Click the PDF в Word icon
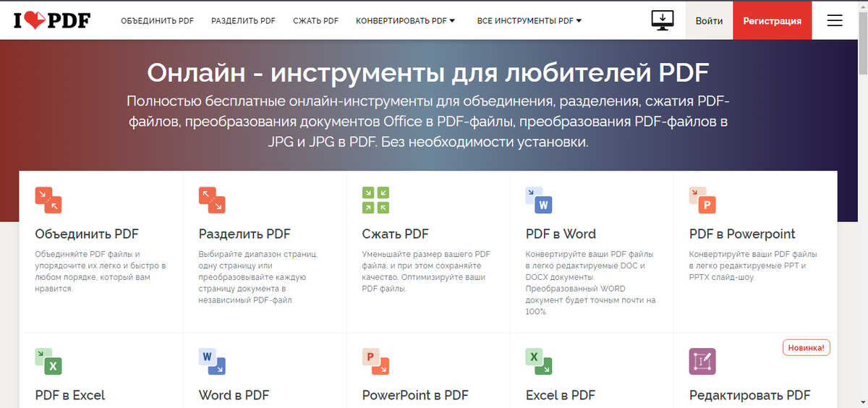The image size is (868, 408). click(539, 200)
